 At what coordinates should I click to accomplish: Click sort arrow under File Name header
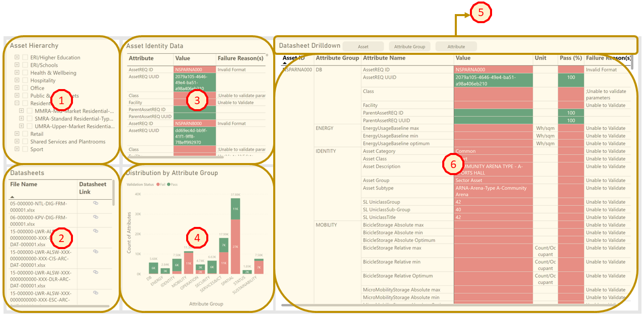(12, 197)
